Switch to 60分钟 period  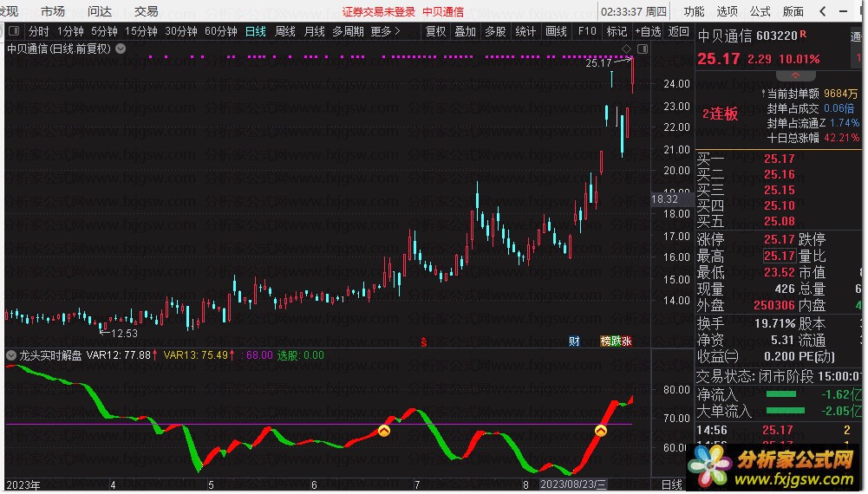[221, 31]
